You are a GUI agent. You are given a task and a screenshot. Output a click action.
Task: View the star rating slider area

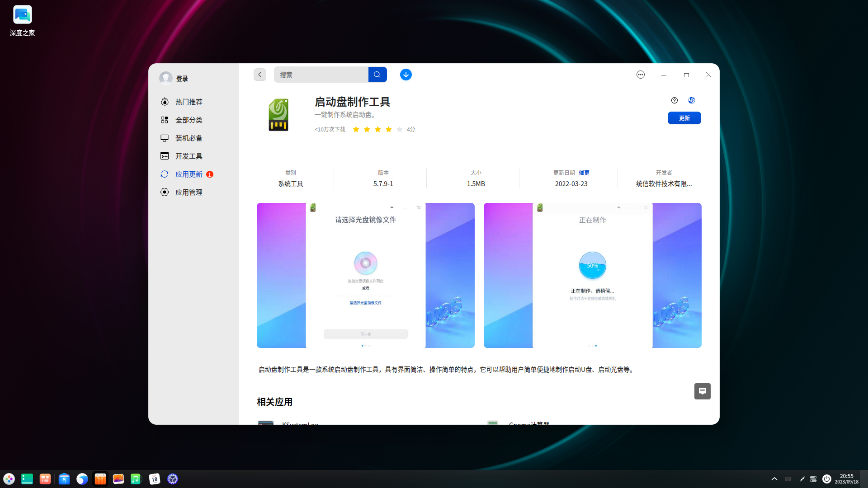(378, 129)
